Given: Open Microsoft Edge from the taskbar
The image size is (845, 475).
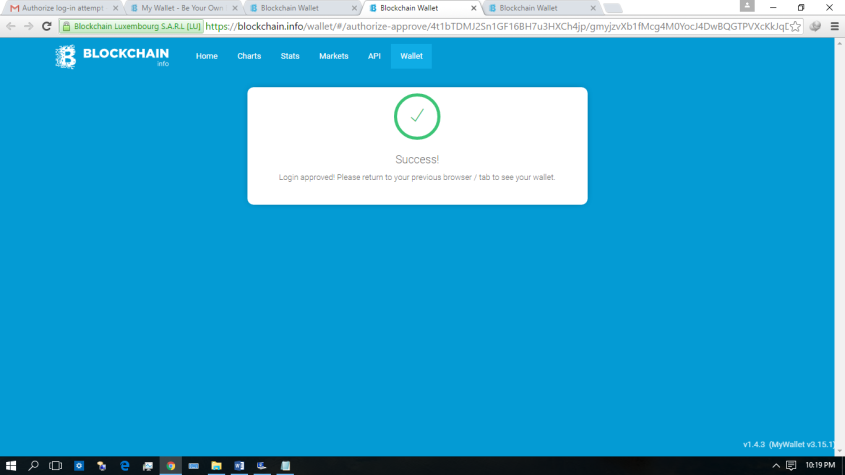Looking at the screenshot, I should point(125,466).
